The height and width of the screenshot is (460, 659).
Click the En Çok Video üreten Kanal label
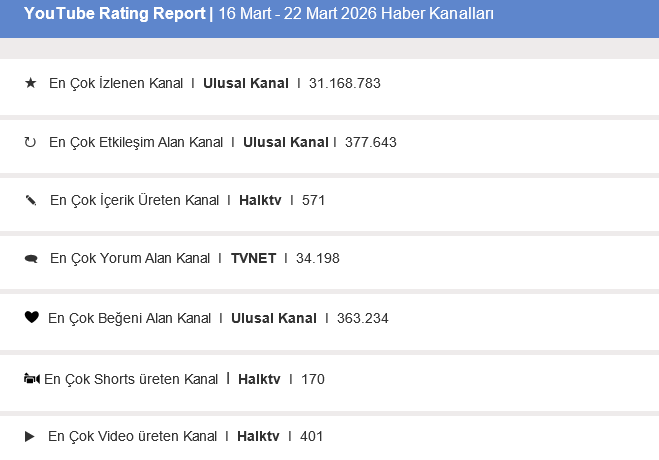tap(132, 436)
